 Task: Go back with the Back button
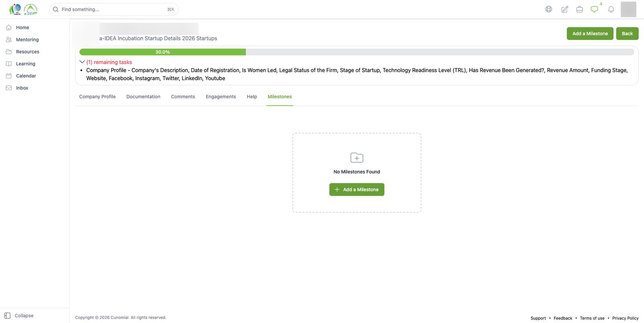[x=627, y=33]
